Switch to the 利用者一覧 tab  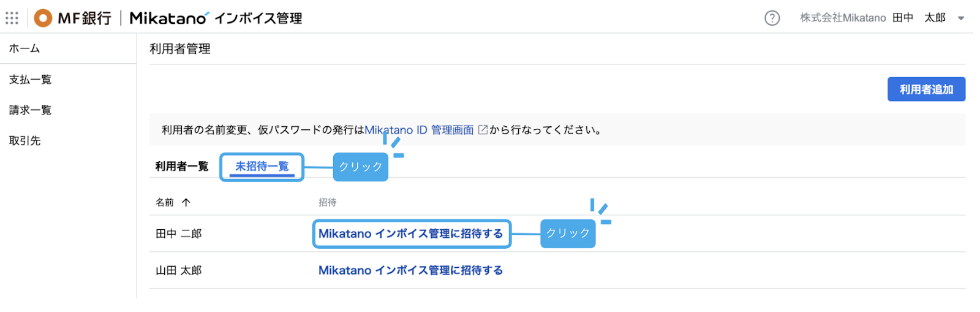point(182,166)
